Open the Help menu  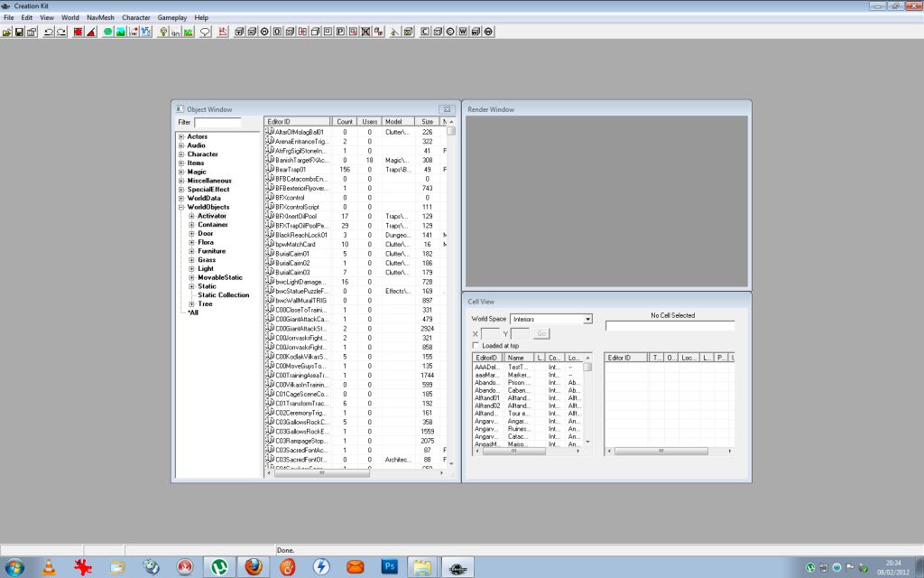[201, 18]
